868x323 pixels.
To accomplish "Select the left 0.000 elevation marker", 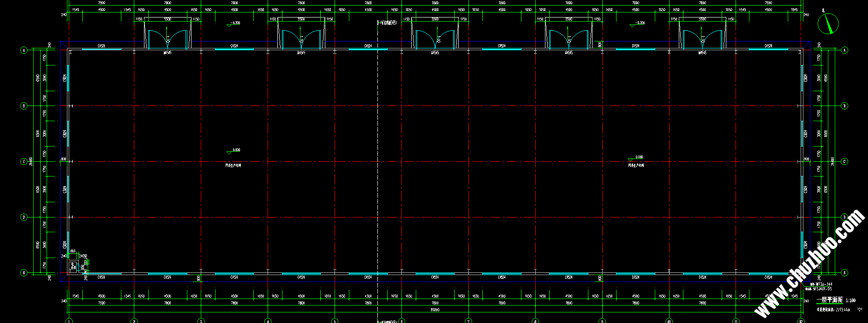I will click(230, 152).
